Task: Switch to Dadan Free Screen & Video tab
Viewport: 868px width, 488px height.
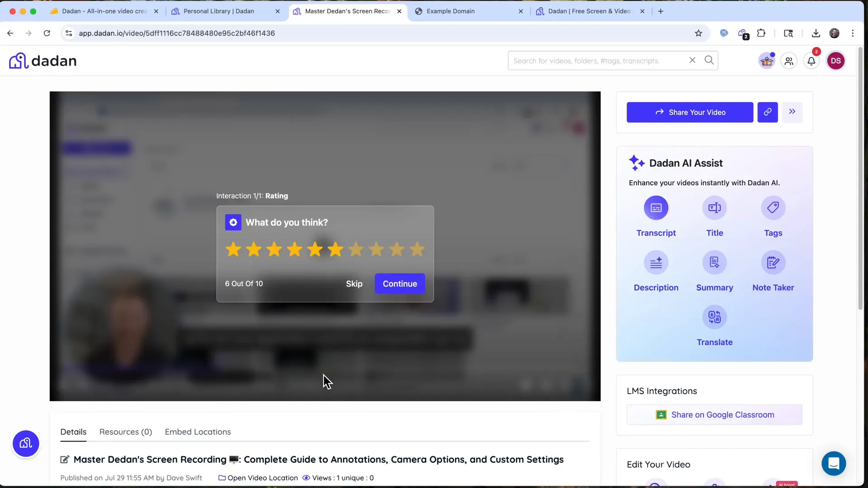Action: pyautogui.click(x=589, y=11)
